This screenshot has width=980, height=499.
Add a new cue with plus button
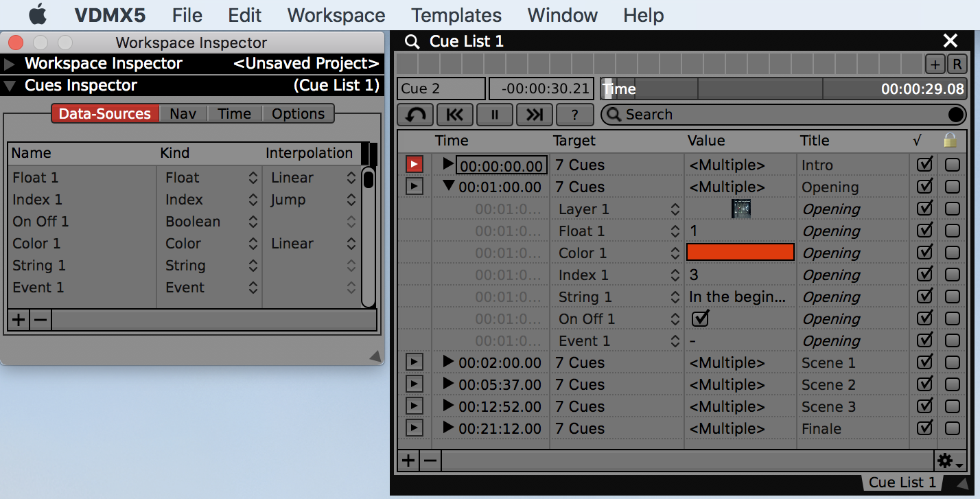(408, 461)
